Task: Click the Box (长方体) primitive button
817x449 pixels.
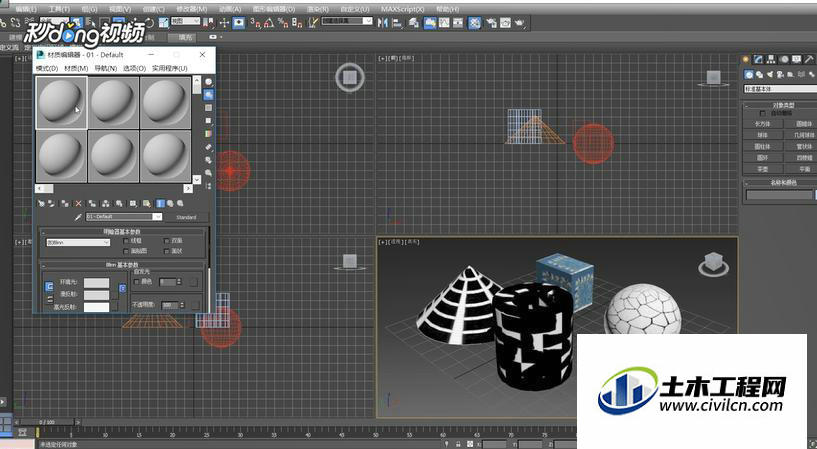Action: coord(763,124)
